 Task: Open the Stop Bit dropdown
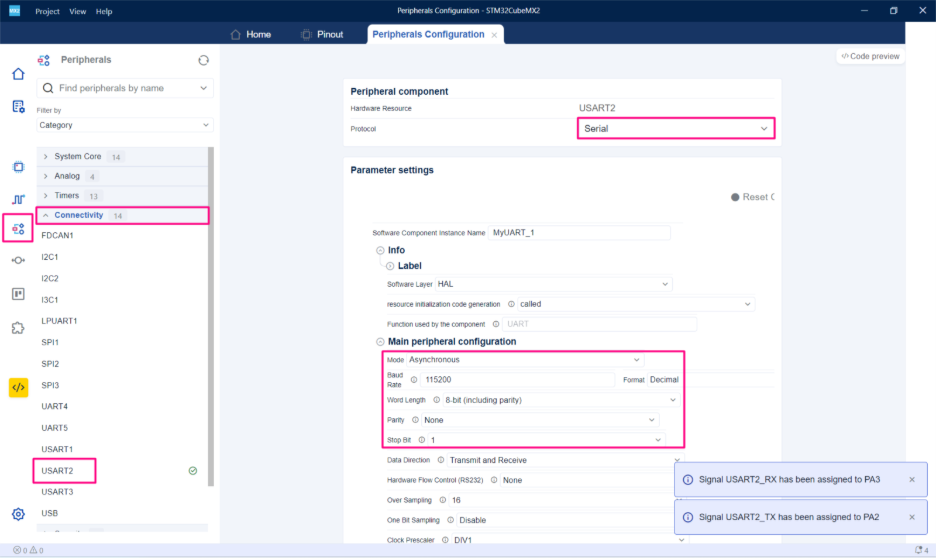coord(546,440)
